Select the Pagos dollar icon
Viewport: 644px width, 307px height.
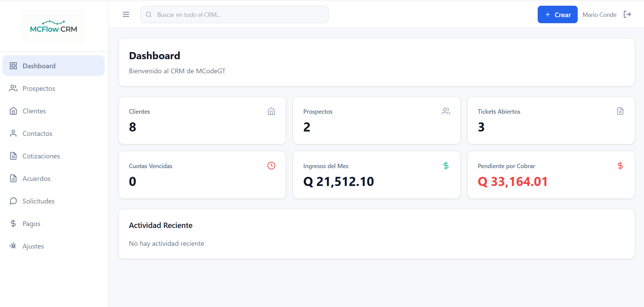13,223
